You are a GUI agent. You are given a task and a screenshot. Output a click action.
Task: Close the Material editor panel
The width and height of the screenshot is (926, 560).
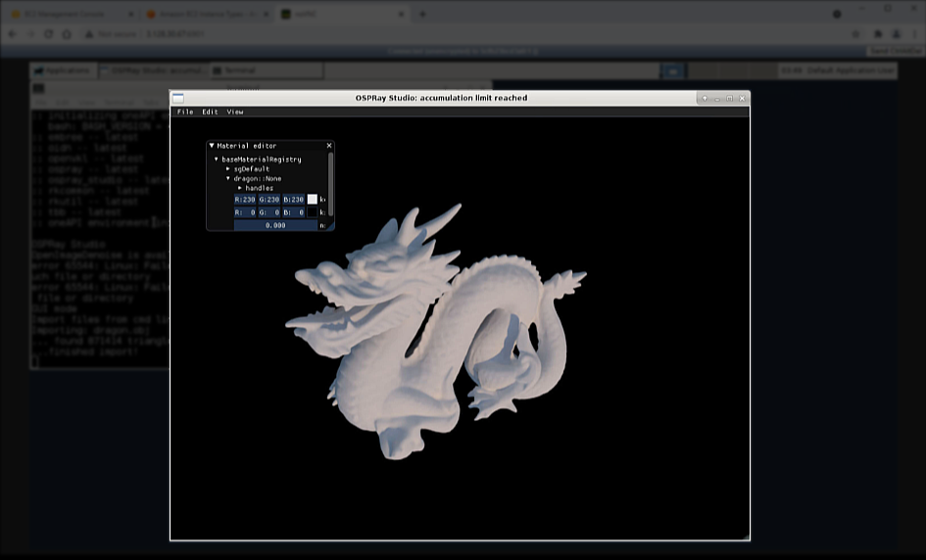click(329, 146)
